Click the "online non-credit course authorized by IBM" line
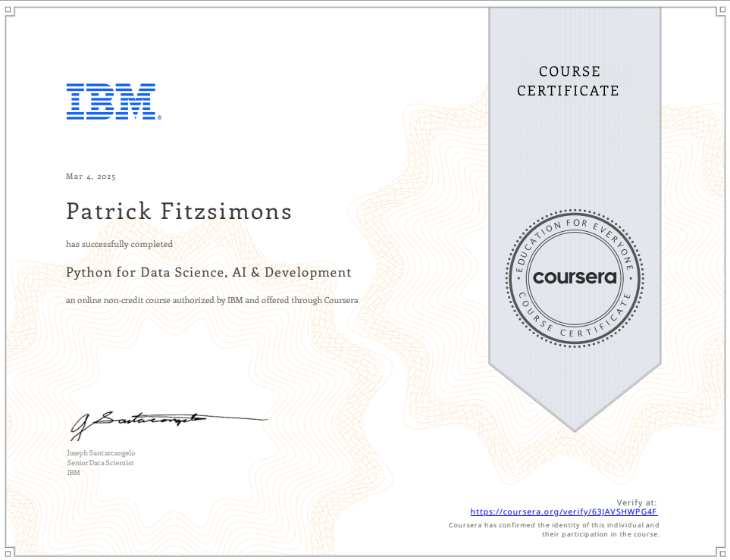This screenshot has height=560, width=730. (x=212, y=301)
